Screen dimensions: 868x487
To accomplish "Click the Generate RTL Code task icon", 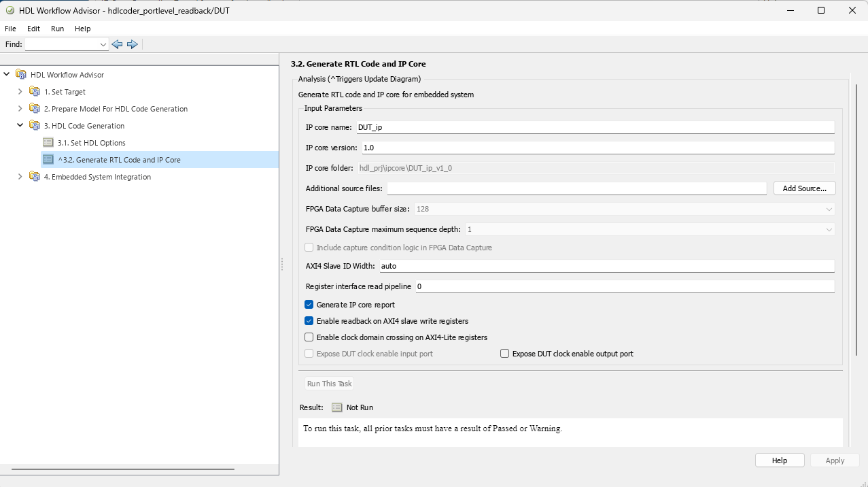I will click(x=48, y=160).
